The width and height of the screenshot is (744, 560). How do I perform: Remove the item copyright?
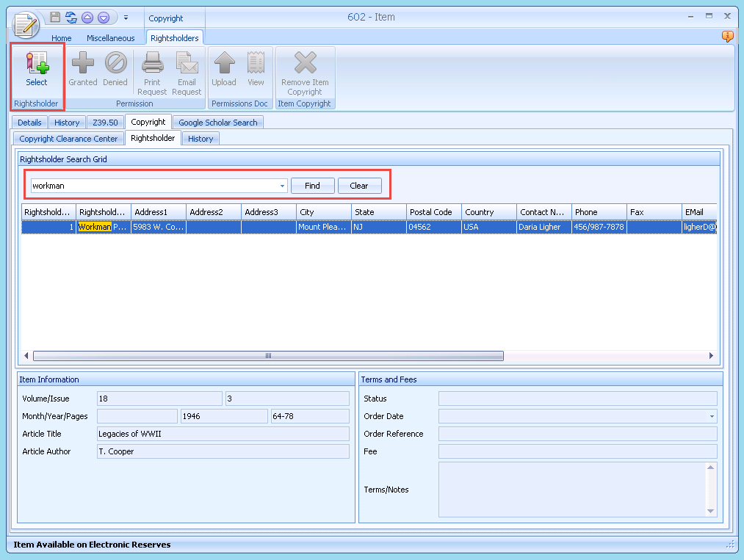[304, 71]
